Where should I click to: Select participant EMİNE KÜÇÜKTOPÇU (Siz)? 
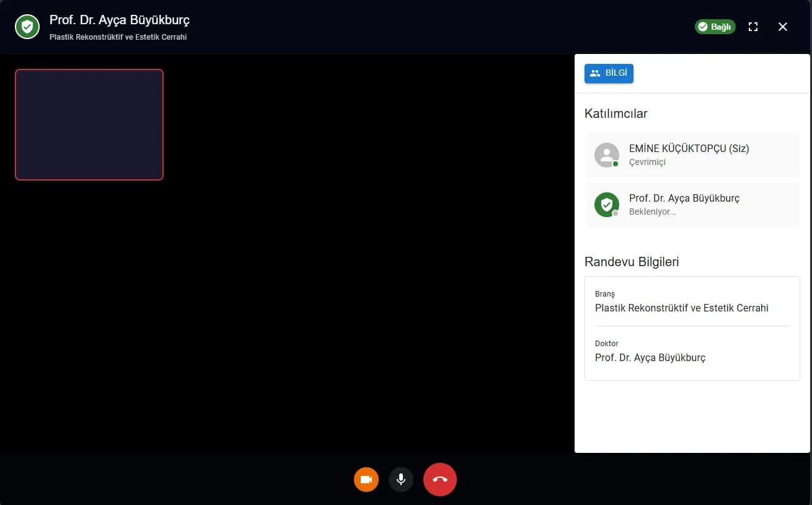[x=692, y=155]
